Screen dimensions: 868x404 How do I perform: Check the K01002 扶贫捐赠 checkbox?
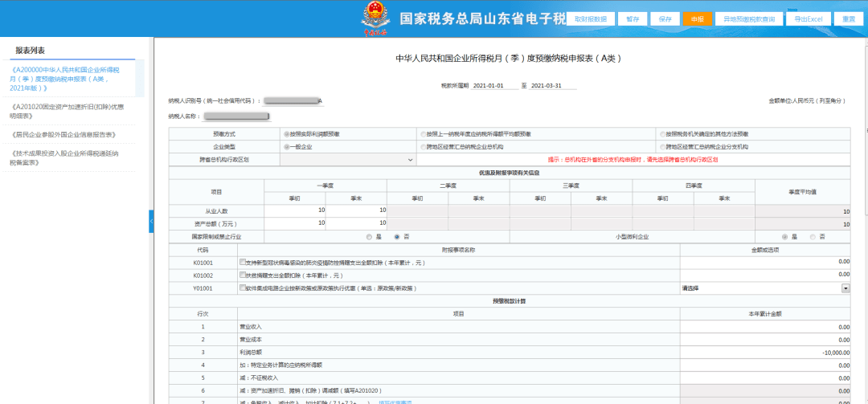tap(242, 275)
